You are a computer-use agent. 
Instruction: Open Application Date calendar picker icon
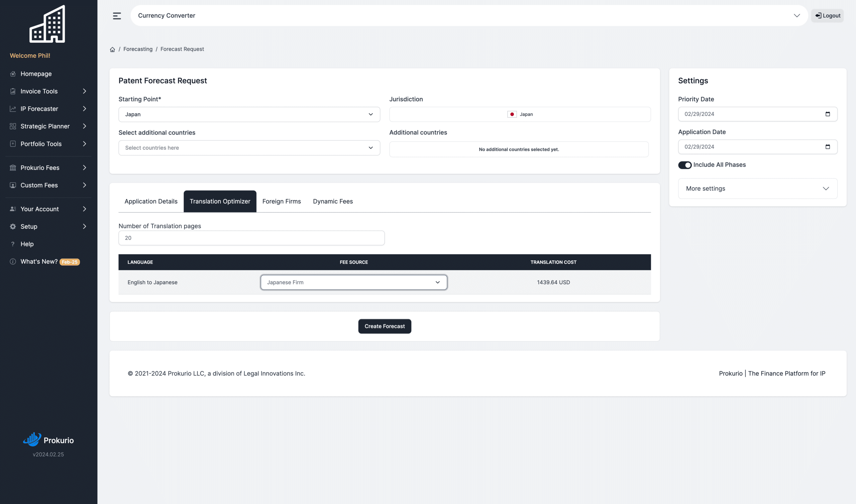tap(828, 147)
